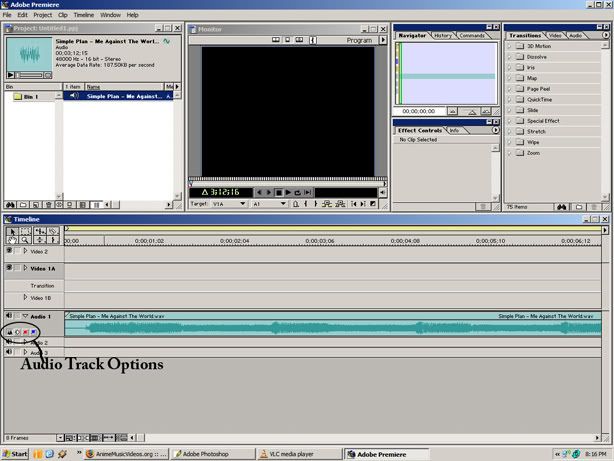614x461 pixels.
Task: Click the Lift button in Monitor controls
Action: pos(327,204)
